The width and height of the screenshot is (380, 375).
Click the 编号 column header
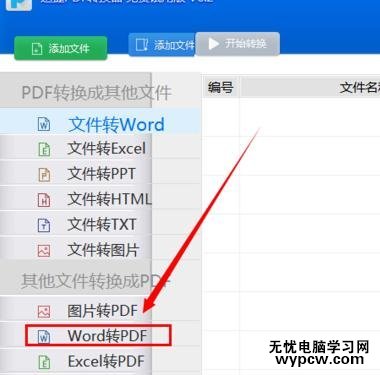click(221, 88)
